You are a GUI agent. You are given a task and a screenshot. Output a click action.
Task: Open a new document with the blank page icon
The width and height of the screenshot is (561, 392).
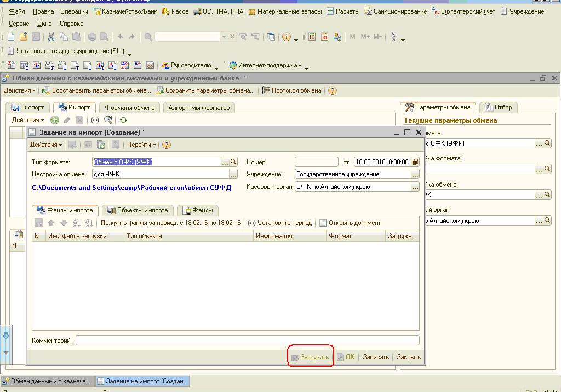point(11,37)
